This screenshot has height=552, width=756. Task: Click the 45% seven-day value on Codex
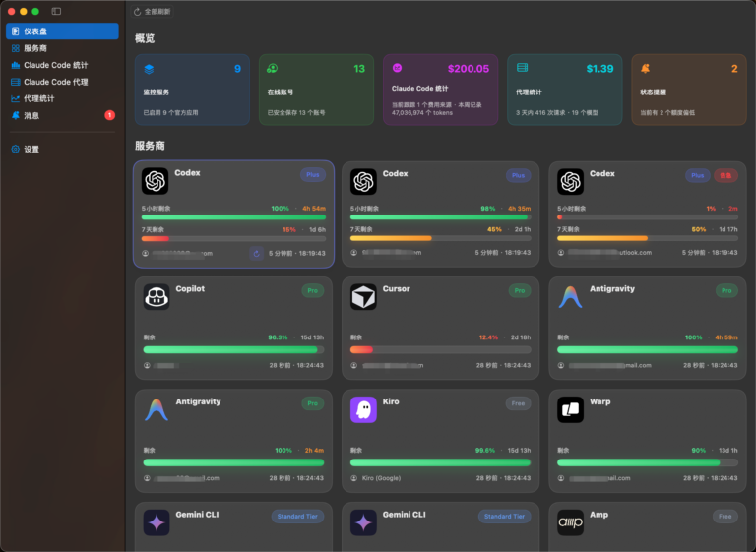[495, 229]
